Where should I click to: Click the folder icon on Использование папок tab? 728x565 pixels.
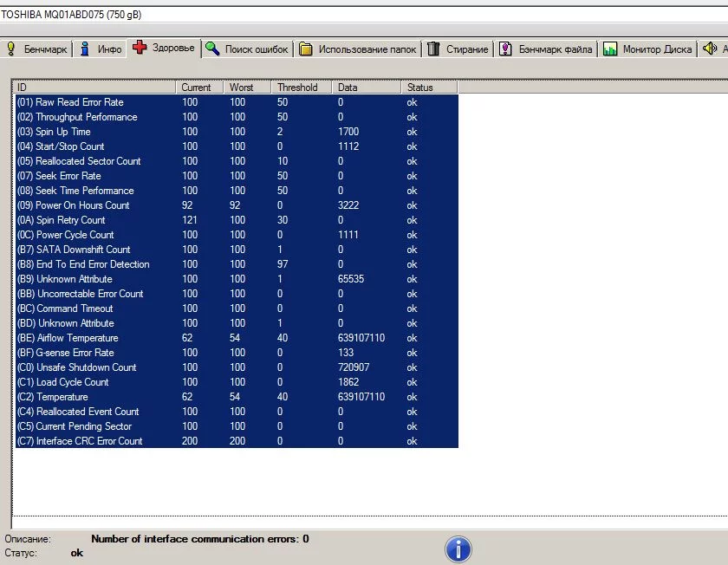305,49
